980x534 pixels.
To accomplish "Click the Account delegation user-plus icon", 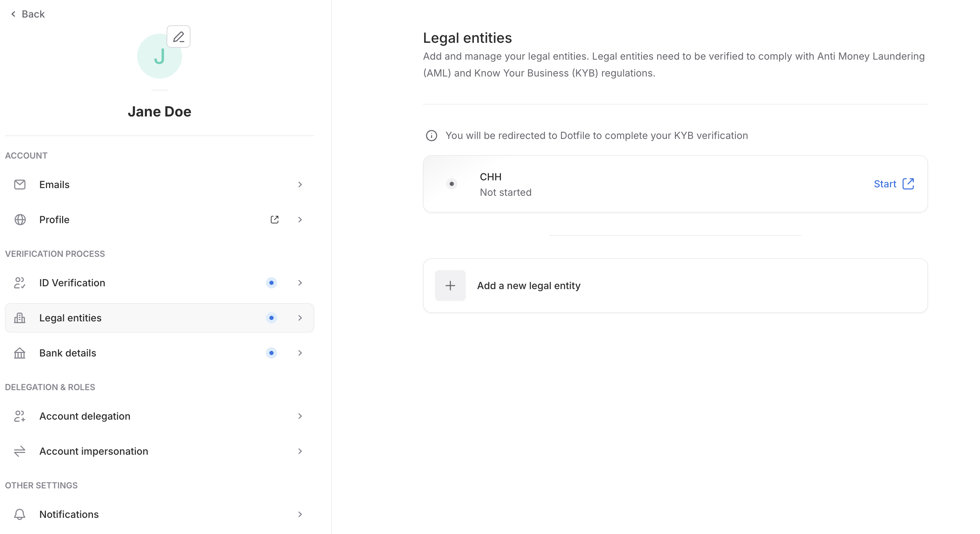I will [x=20, y=416].
